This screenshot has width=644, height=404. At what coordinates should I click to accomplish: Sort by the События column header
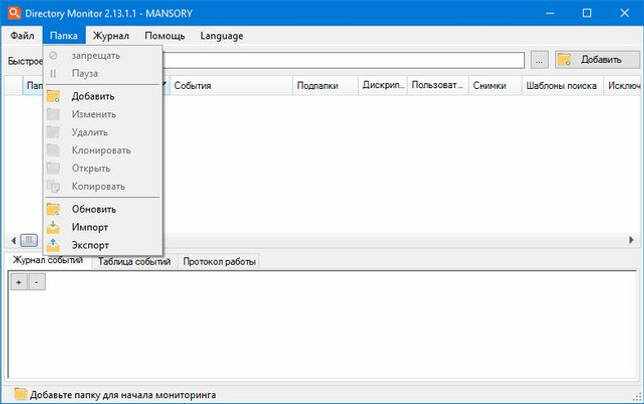coord(231,85)
